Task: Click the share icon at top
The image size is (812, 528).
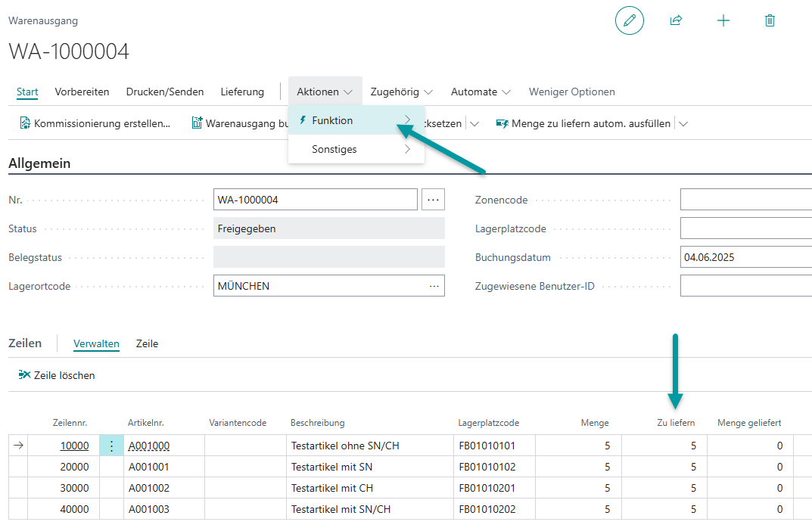Action: tap(676, 20)
